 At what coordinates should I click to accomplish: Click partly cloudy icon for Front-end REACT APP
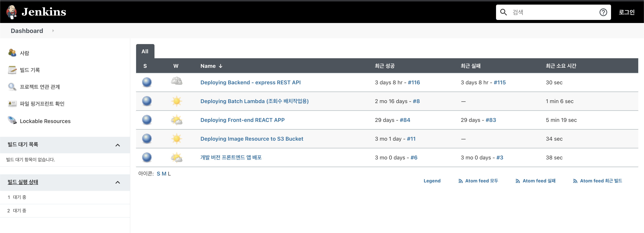pyautogui.click(x=177, y=120)
